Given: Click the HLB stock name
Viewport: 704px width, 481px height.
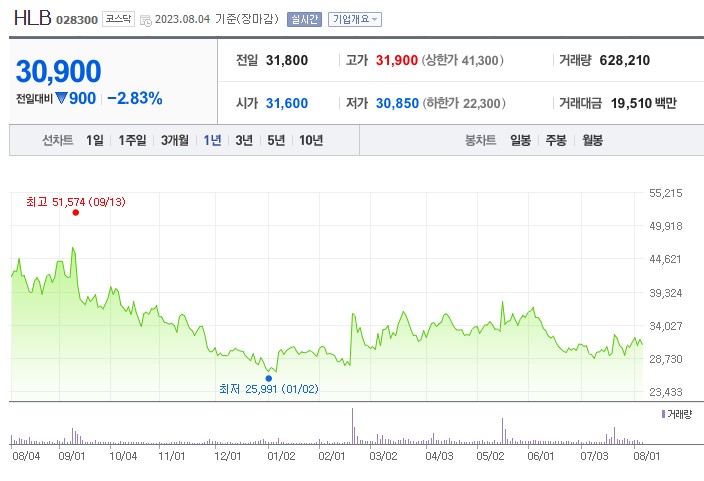Looking at the screenshot, I should [x=32, y=18].
